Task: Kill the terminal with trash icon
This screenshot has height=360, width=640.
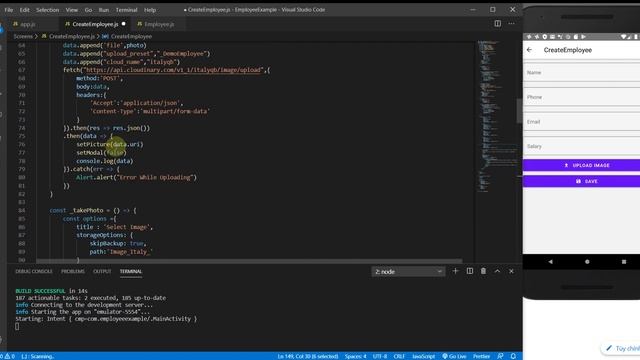Action: [483, 271]
